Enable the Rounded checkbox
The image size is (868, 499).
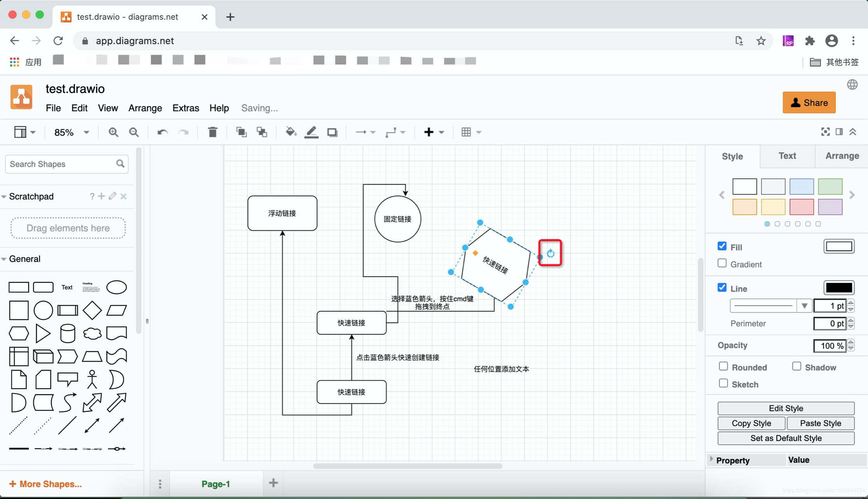point(723,366)
